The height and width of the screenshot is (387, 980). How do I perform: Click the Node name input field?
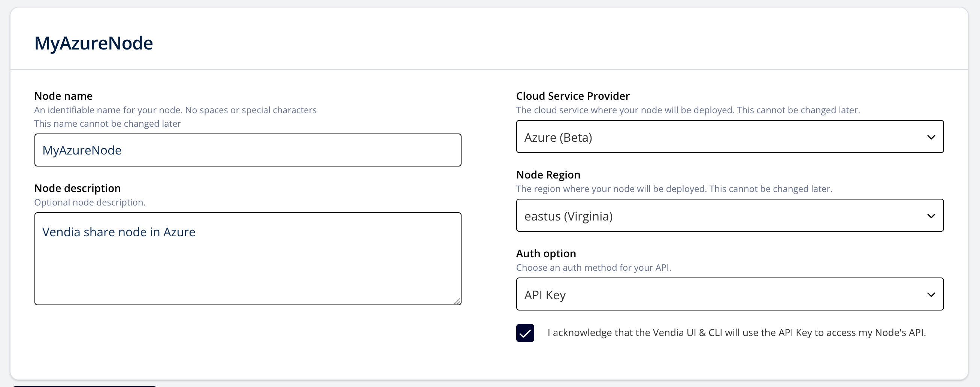pos(248,150)
